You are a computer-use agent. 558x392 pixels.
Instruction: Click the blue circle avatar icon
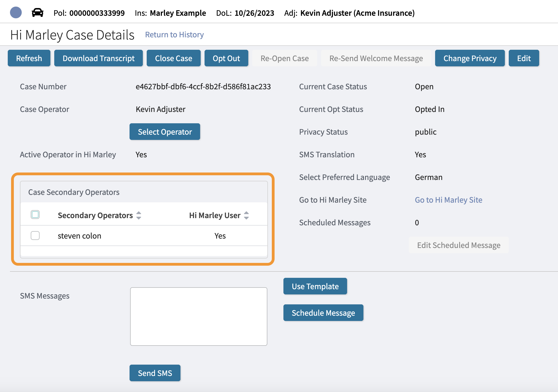pos(16,12)
